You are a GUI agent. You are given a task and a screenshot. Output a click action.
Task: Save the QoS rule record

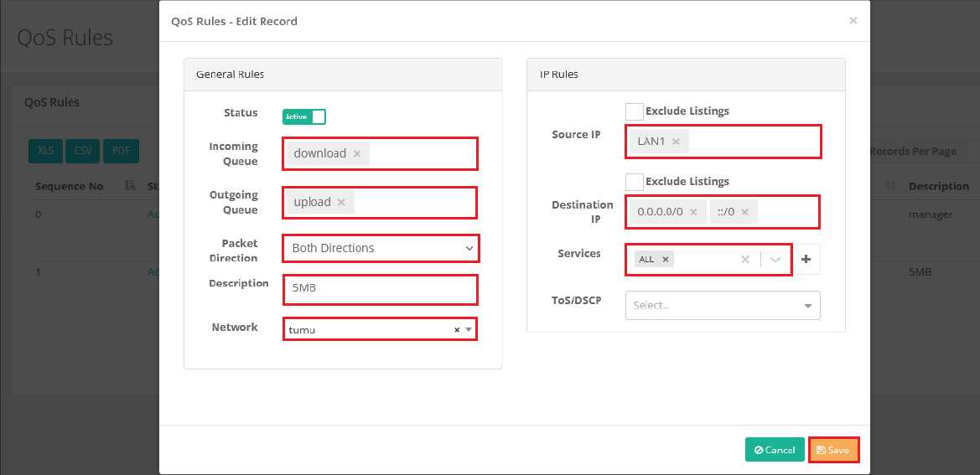(833, 450)
